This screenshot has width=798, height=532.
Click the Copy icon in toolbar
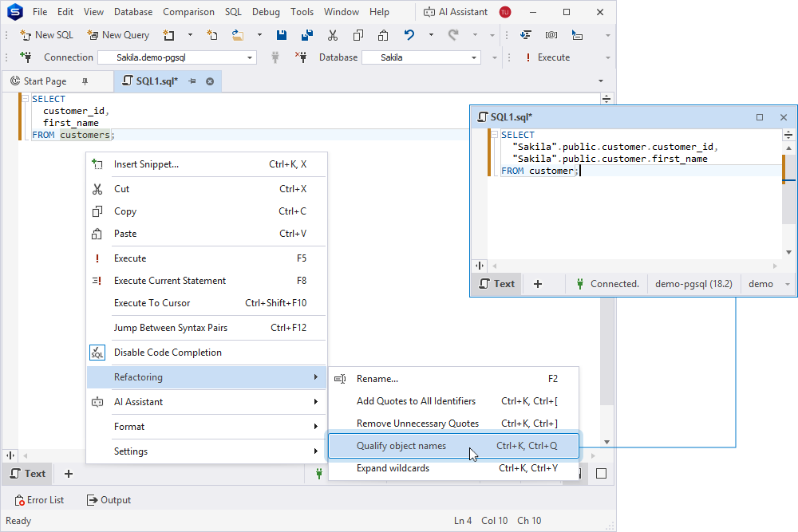coord(358,35)
